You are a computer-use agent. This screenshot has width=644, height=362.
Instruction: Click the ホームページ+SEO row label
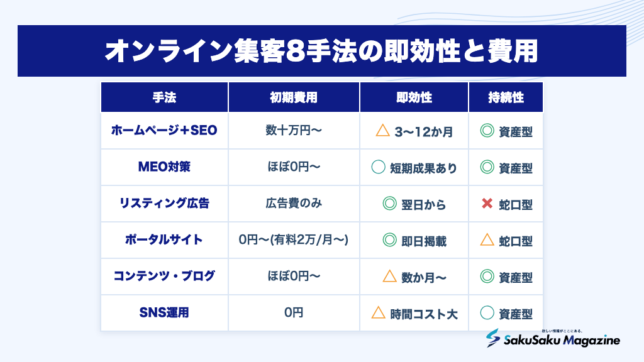[164, 130]
